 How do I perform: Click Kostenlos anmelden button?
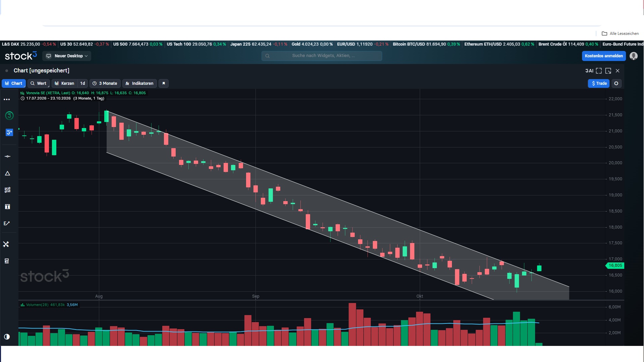point(604,56)
